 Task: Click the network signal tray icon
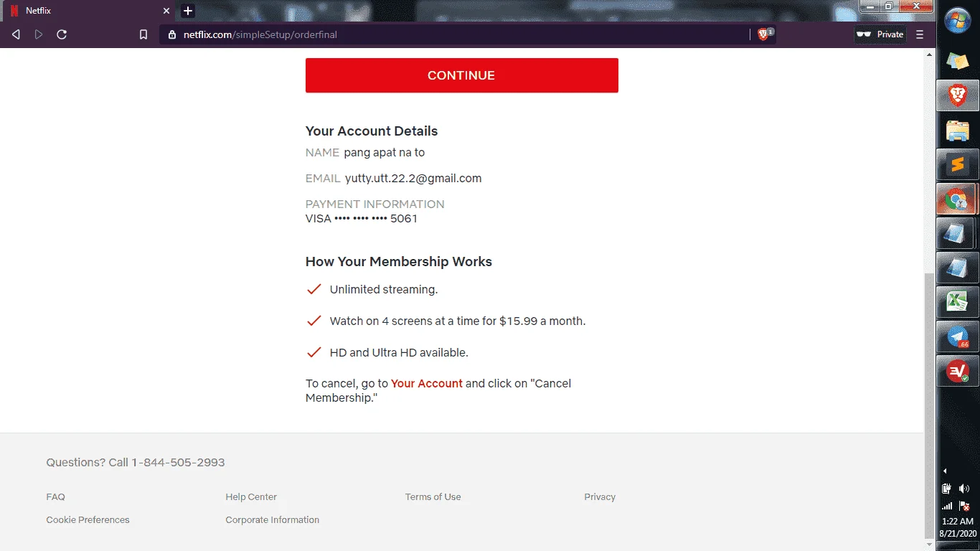[x=947, y=506]
